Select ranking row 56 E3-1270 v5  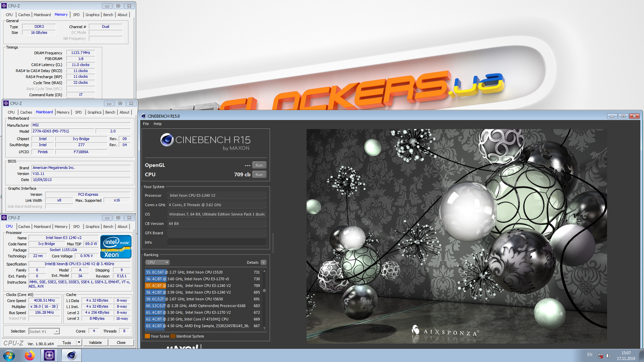[203, 279]
